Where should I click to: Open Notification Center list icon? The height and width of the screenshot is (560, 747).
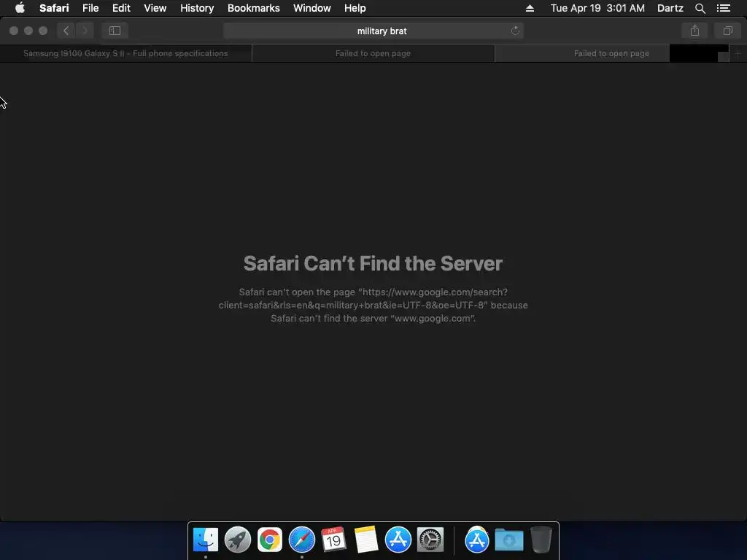pyautogui.click(x=723, y=8)
